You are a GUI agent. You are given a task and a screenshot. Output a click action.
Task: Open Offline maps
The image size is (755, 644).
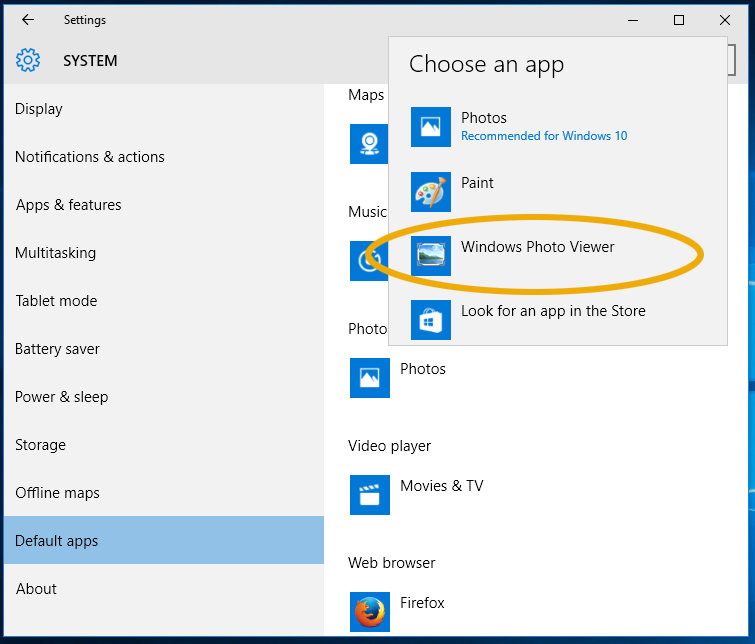tap(164, 492)
